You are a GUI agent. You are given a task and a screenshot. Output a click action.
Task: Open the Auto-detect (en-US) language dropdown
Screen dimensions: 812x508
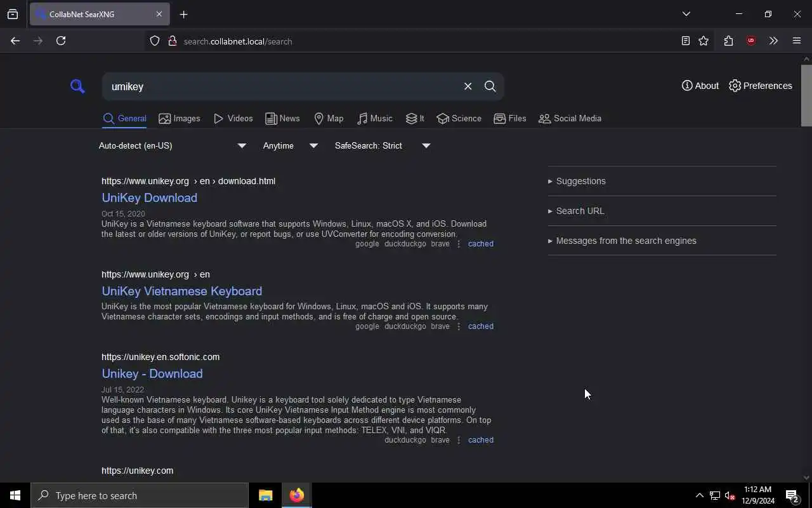(173, 145)
